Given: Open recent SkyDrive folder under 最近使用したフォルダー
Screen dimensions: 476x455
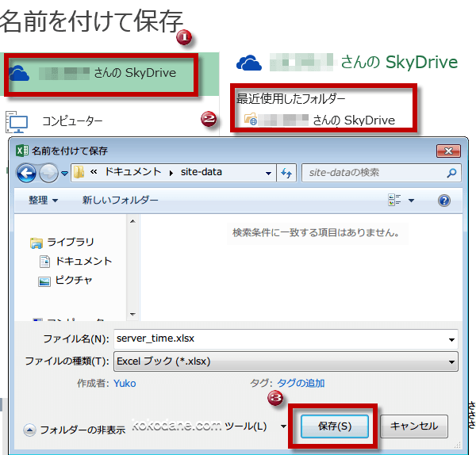Looking at the screenshot, I should [320, 120].
